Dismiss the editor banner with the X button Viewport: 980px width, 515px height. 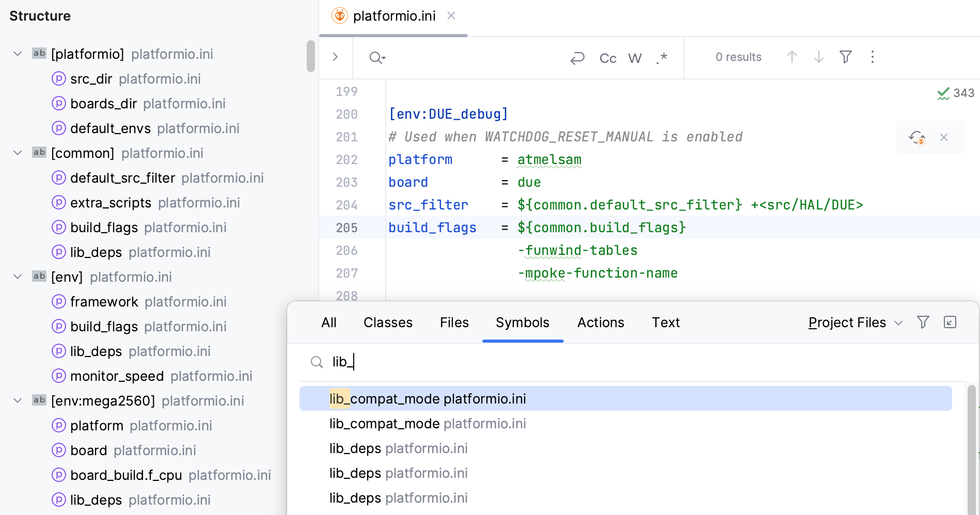(944, 137)
